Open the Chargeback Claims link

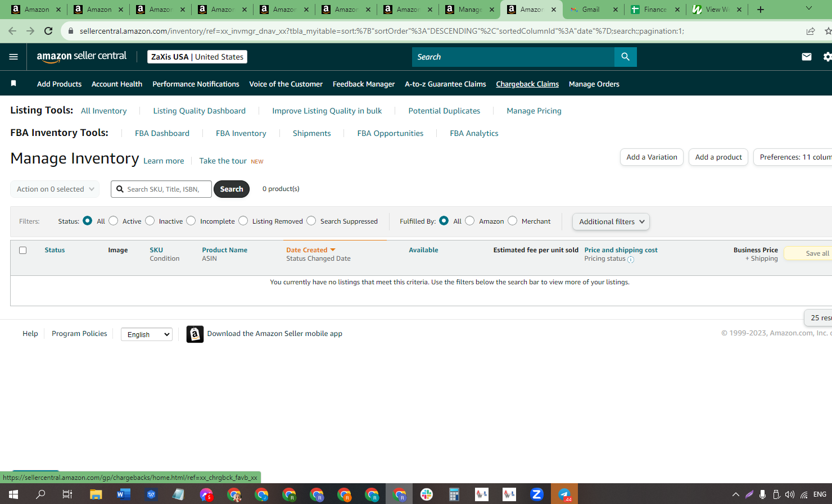coord(527,84)
